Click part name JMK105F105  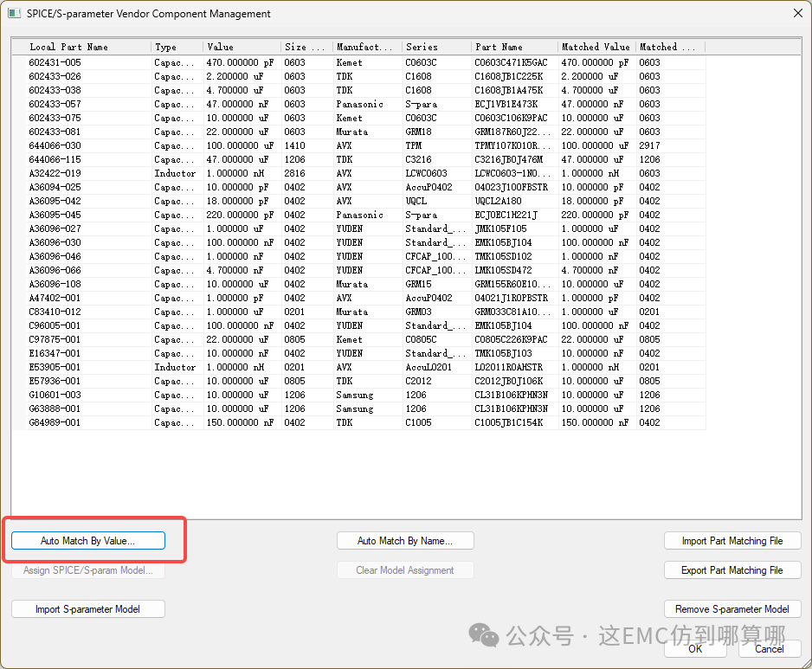click(500, 228)
